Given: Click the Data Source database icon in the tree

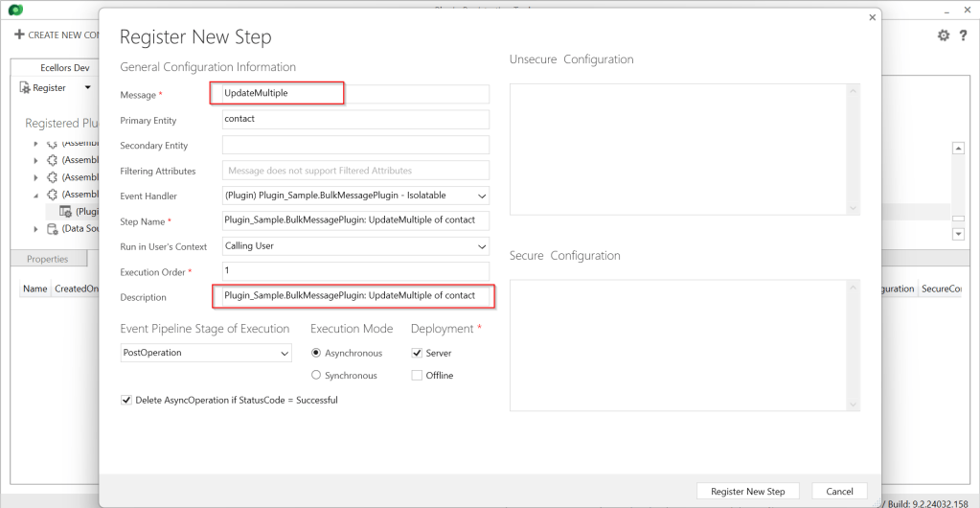Looking at the screenshot, I should coord(52,229).
